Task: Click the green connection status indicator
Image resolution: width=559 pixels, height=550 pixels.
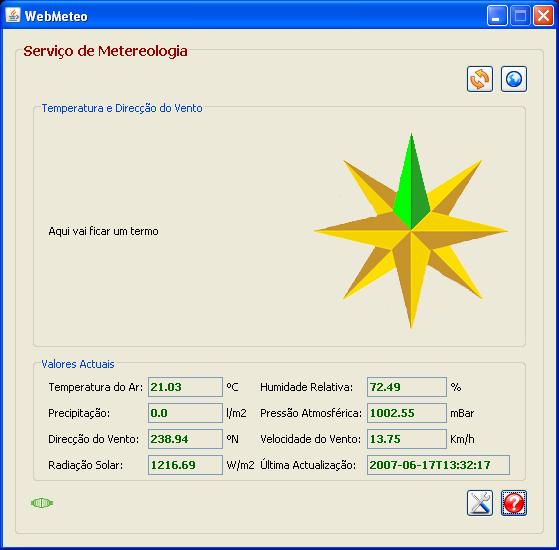Action: tap(42, 503)
